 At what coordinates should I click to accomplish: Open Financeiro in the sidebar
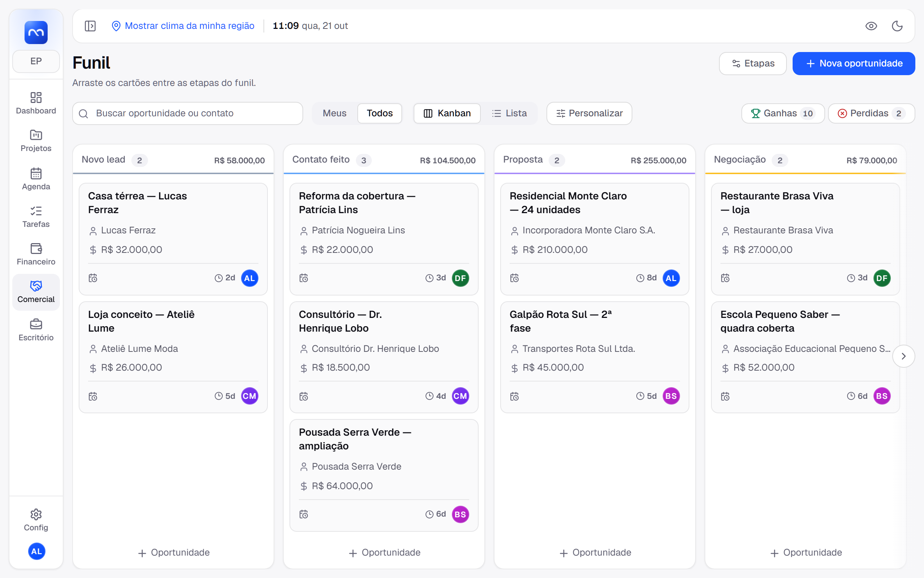point(36,254)
